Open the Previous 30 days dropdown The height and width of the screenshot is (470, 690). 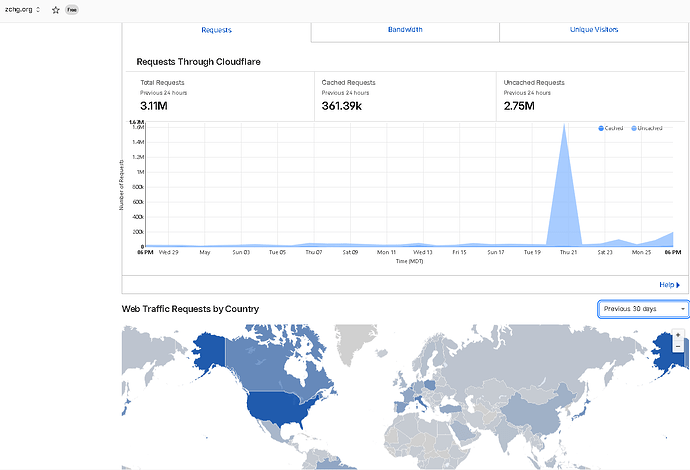643,309
